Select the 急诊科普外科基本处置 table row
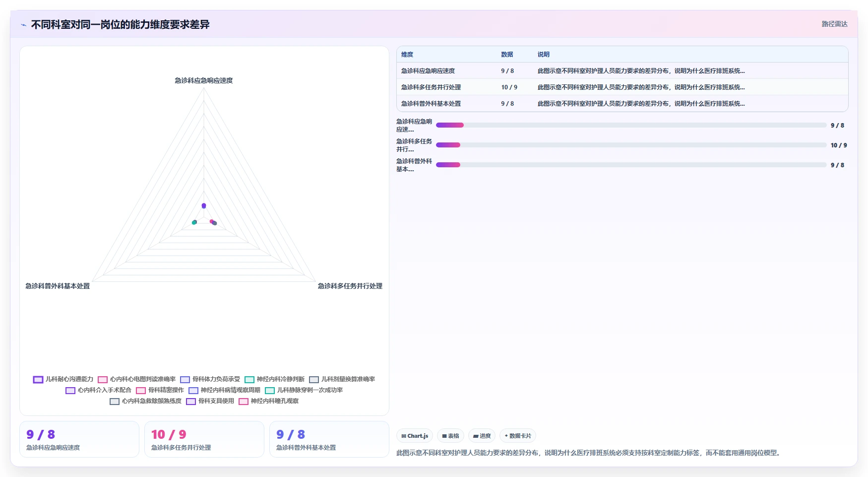The height and width of the screenshot is (477, 868). point(622,103)
